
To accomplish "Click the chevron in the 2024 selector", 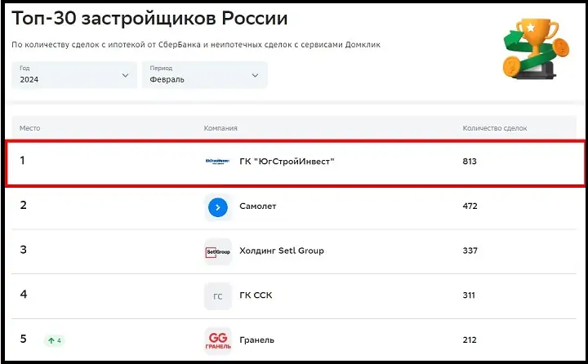I will [x=125, y=75].
